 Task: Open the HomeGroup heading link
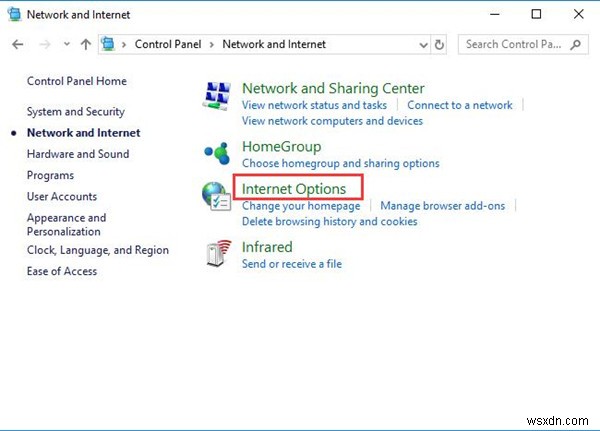[x=281, y=147]
